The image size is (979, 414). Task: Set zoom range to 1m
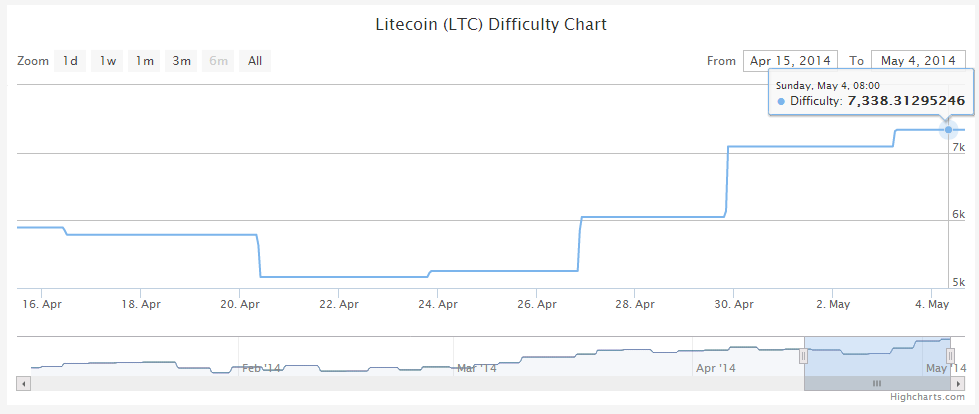coord(145,62)
